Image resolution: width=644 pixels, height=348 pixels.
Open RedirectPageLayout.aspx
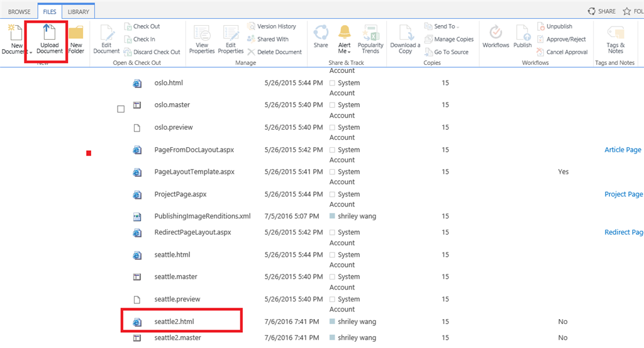tap(192, 232)
